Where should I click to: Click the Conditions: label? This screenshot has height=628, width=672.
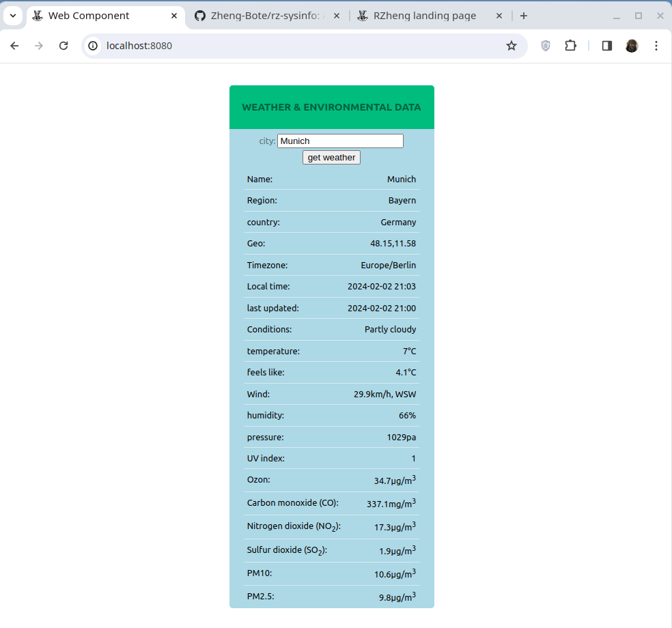[x=269, y=330]
